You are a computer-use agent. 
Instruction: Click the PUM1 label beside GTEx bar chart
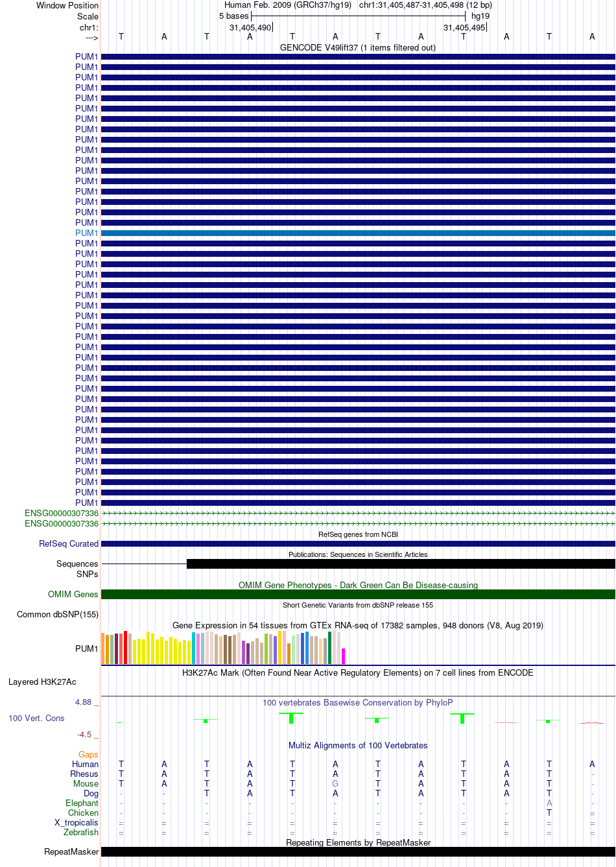point(86,648)
